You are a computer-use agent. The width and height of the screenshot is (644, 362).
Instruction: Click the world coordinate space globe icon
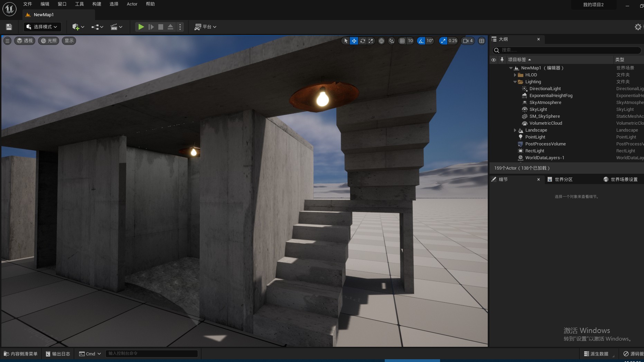click(x=381, y=41)
